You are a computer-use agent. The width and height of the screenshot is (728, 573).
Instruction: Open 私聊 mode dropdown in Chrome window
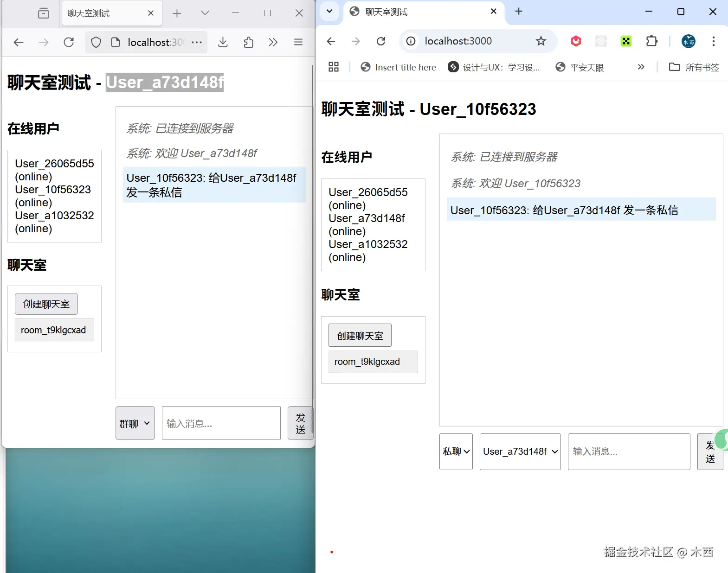456,452
